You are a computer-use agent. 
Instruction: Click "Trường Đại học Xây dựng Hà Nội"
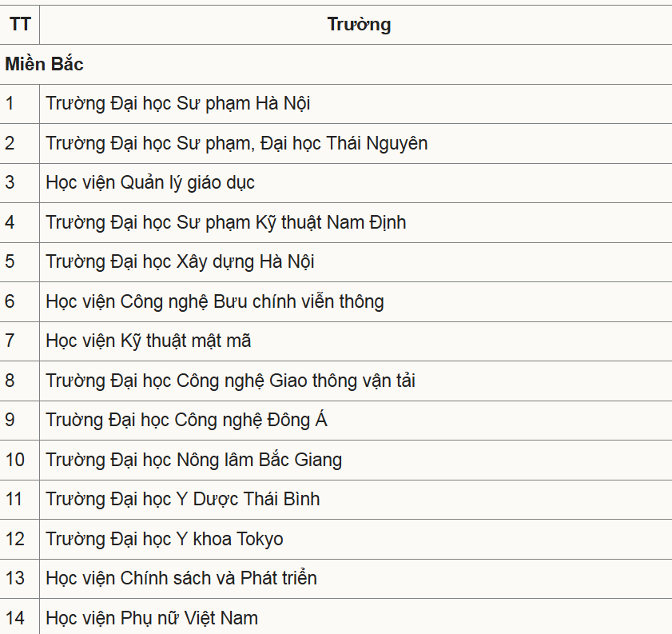[x=181, y=261]
